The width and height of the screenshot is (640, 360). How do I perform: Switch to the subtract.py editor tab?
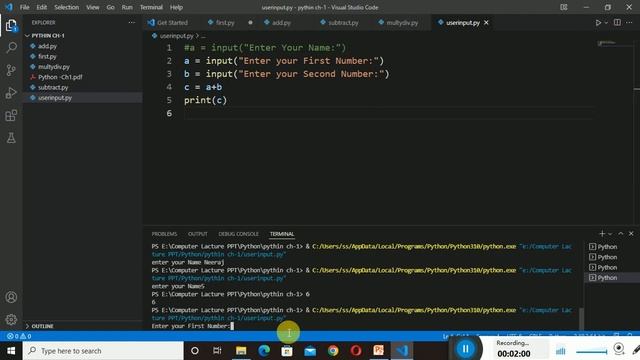coord(343,23)
